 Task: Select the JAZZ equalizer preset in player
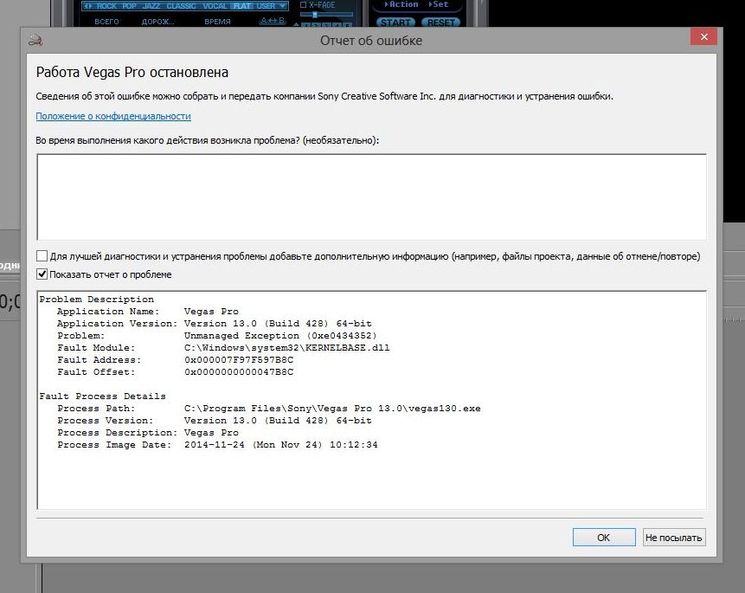pyautogui.click(x=151, y=6)
